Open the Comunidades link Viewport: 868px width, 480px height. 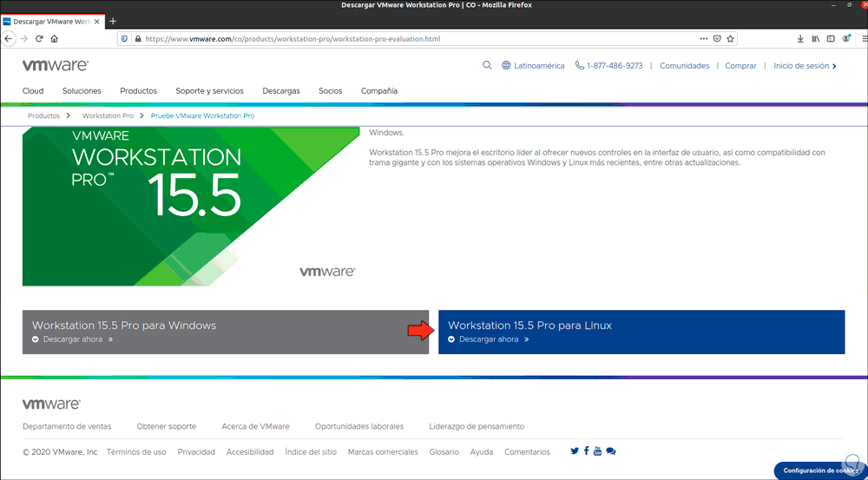684,65
